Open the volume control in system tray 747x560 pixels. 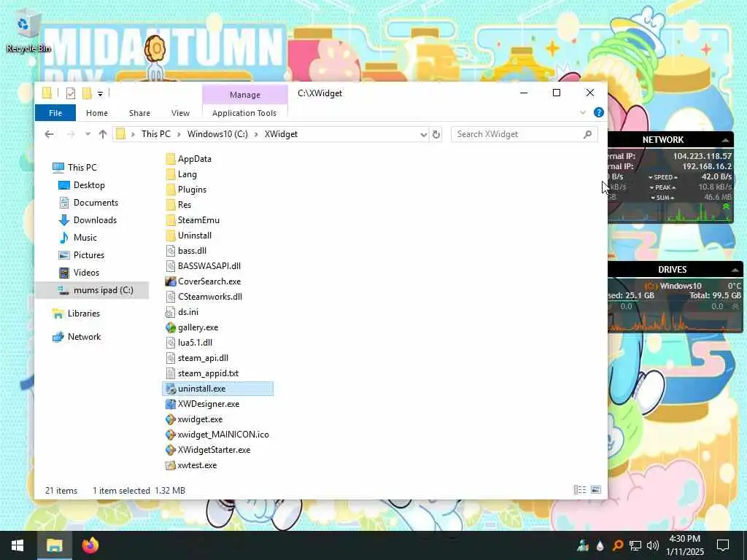coord(653,545)
